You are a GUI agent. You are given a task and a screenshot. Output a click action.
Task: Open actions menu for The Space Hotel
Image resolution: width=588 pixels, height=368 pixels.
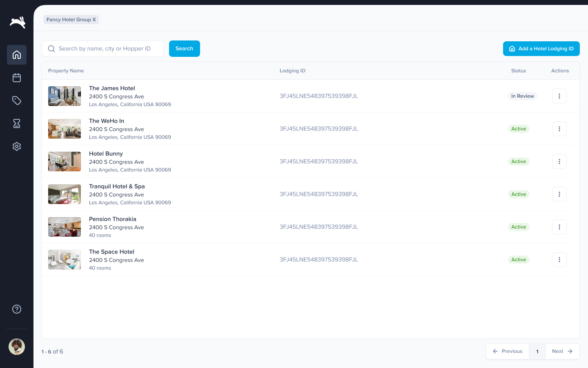click(x=559, y=260)
